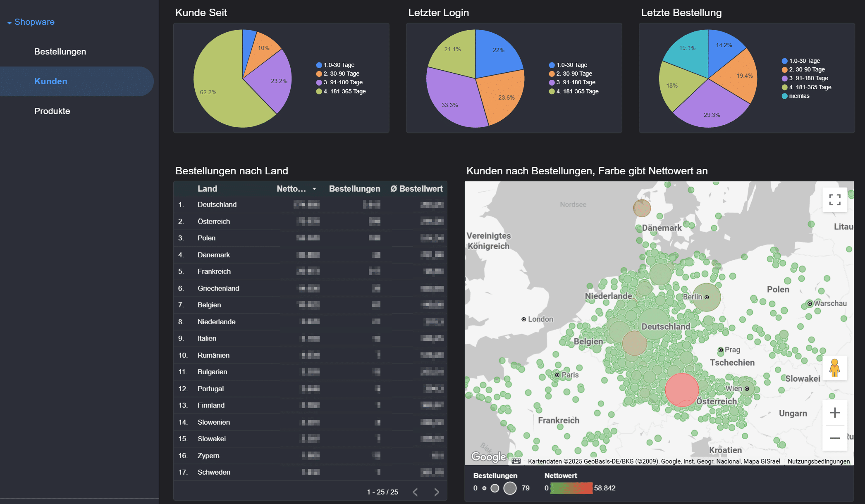
Task: Toggle fullscreen view on the map
Action: coord(834,200)
